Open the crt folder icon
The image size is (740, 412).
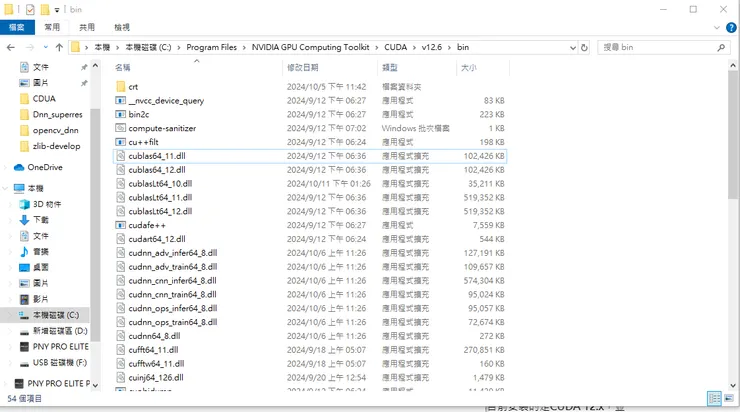tap(120, 86)
